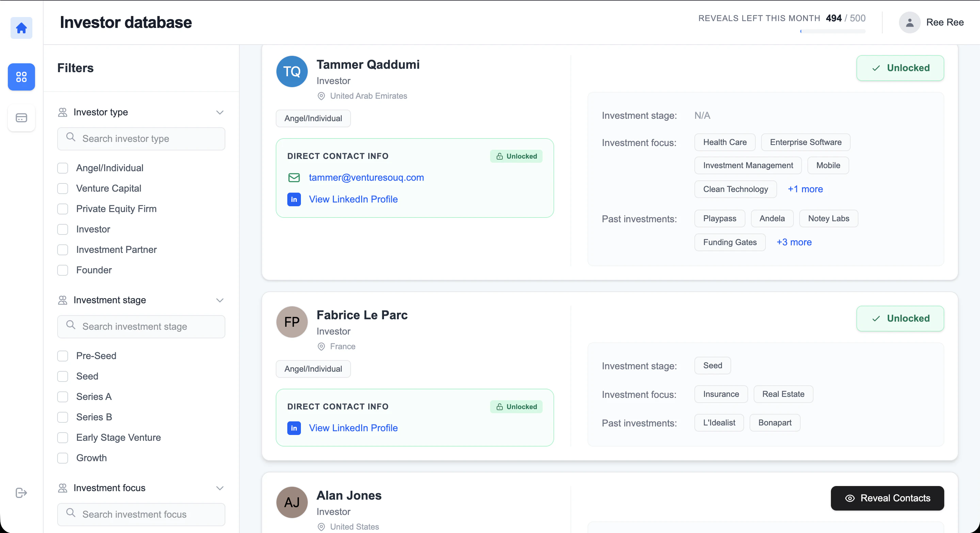This screenshot has width=980, height=533.
Task: Click the Bonapart past investment tag
Action: 774,423
